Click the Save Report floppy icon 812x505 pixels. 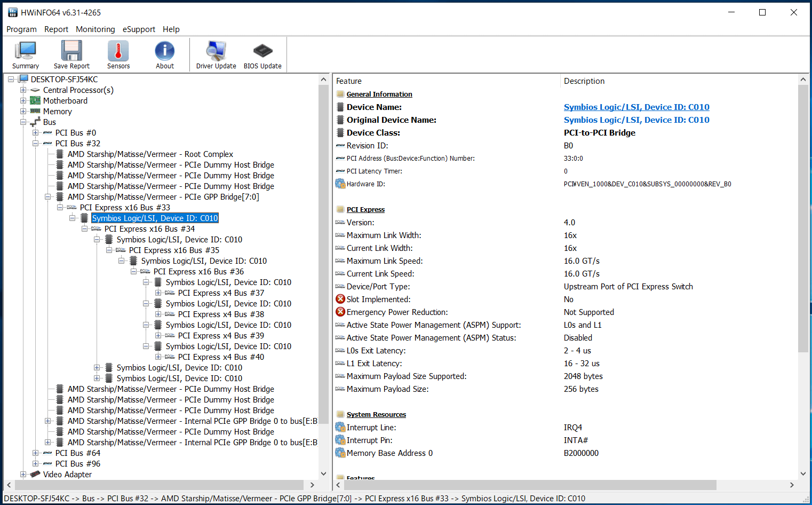coord(71,51)
